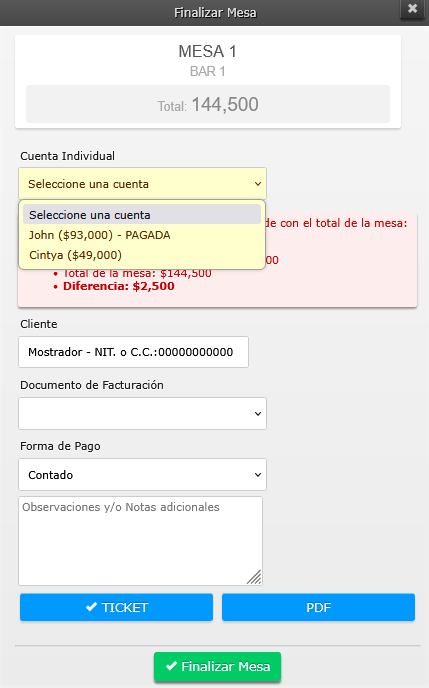Confirm with the green Finalizar Mesa button
Viewport: 429px width, 688px height.
(218, 666)
